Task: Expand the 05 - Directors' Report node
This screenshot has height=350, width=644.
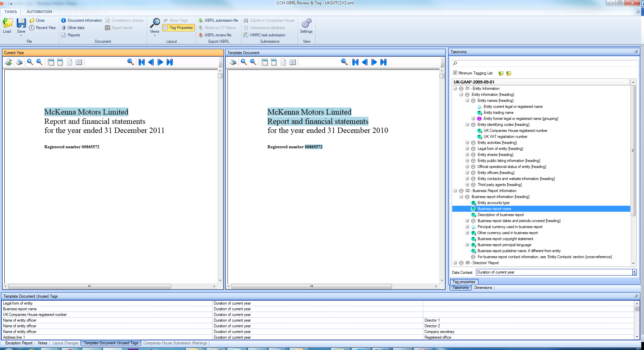Action: click(x=455, y=263)
